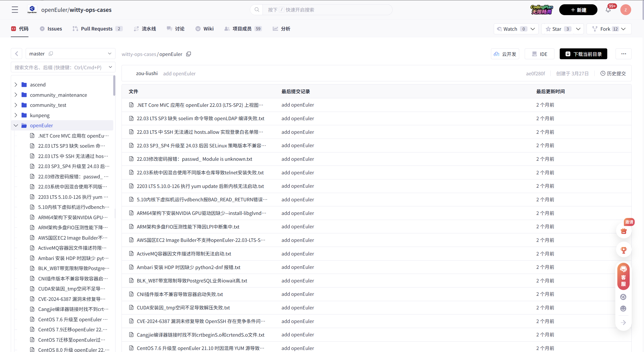Open 22.03修改密码报错 file in table
The height and width of the screenshot is (352, 644).
(x=194, y=159)
